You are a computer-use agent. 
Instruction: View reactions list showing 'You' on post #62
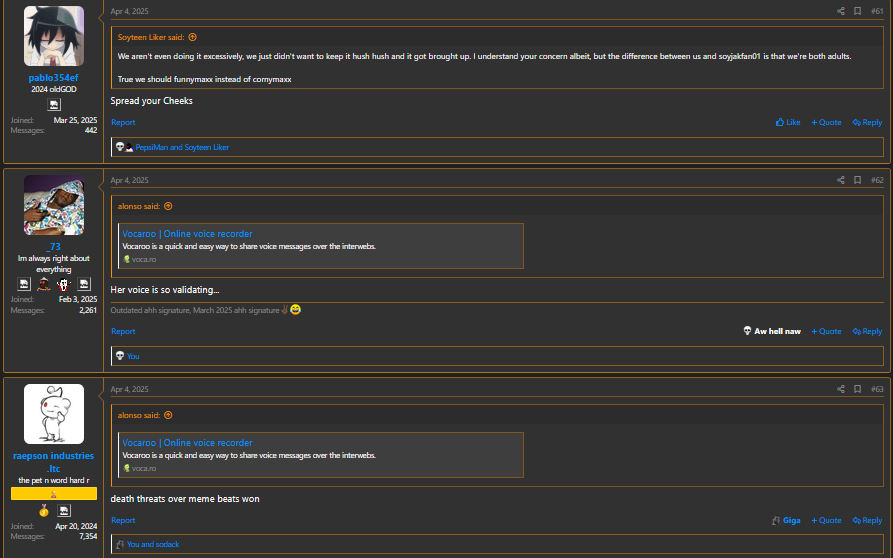pos(133,356)
